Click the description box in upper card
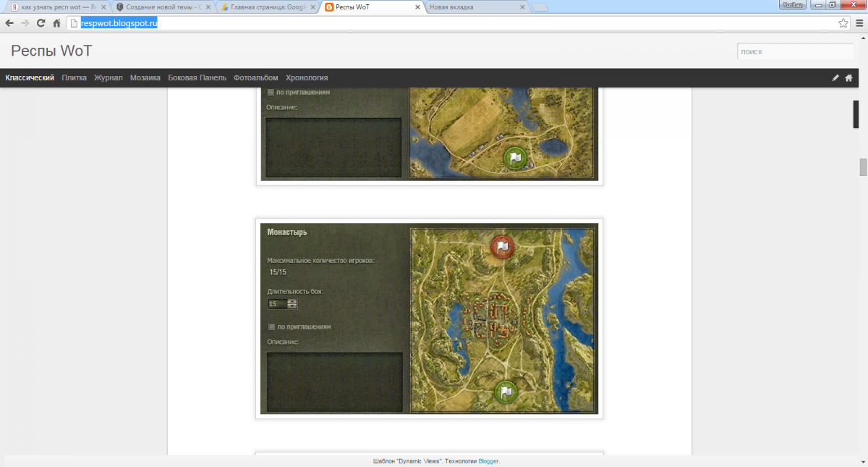 (333, 147)
